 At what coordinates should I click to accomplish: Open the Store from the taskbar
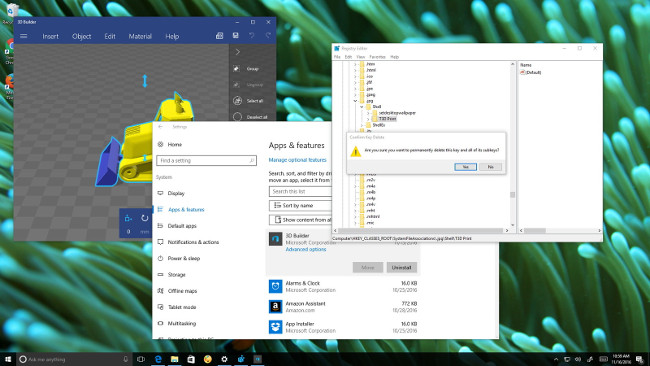click(191, 359)
